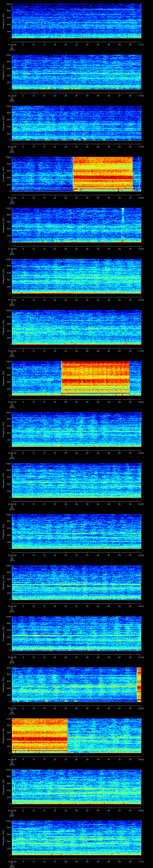153x868 pixels.
Task: Click the 31:00 end time label
Action: pos(141,861)
